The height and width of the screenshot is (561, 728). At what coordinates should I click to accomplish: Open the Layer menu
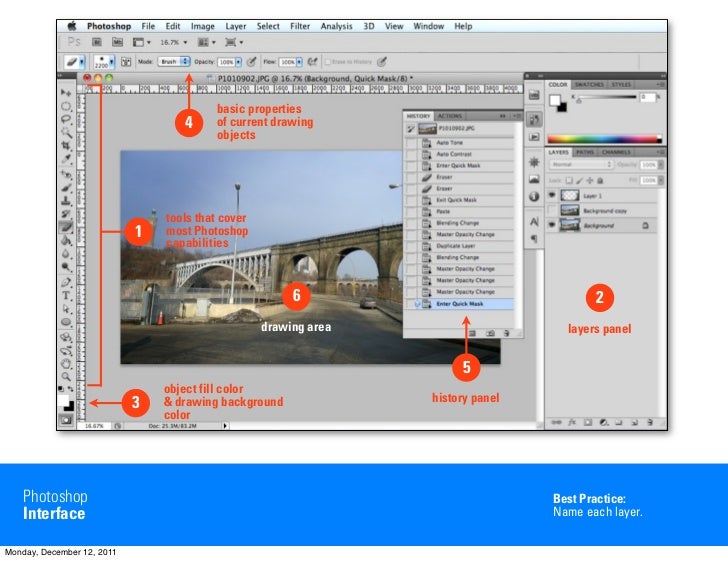(x=236, y=26)
